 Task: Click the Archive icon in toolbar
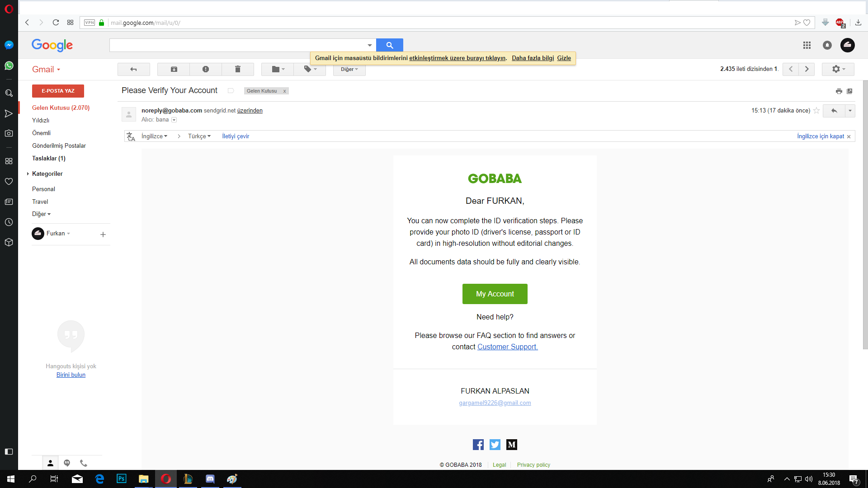point(174,69)
